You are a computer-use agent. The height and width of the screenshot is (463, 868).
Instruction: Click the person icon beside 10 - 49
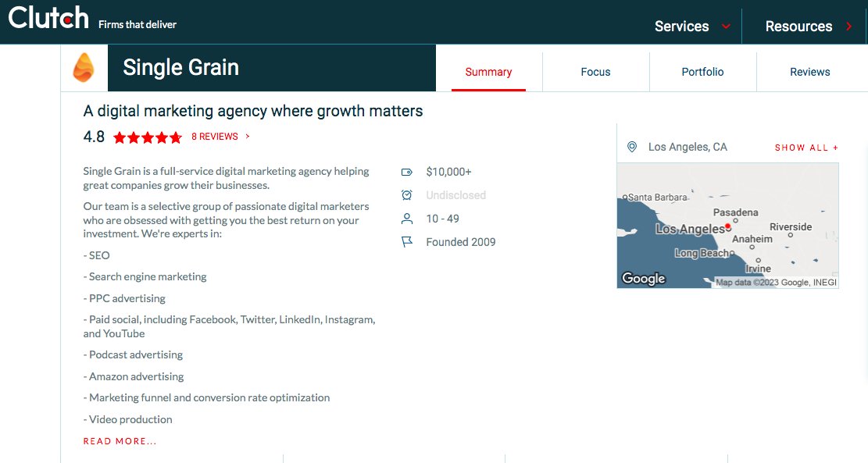[406, 219]
